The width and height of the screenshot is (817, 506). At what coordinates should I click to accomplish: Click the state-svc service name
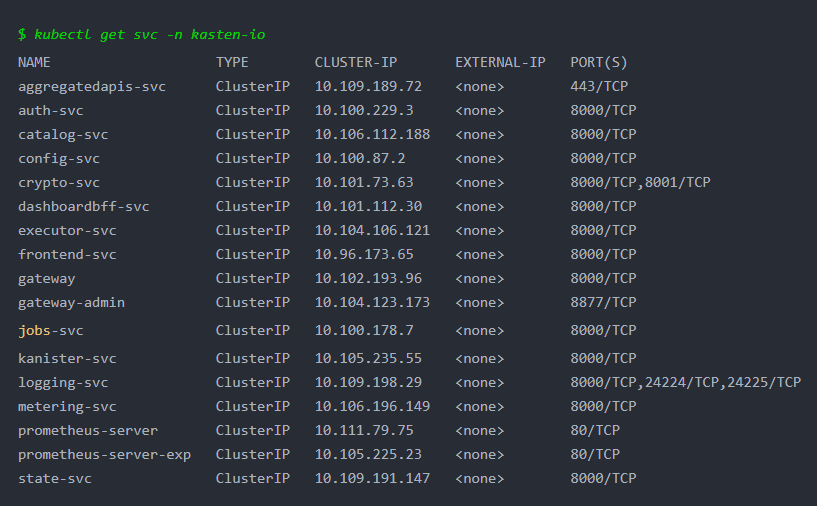(55, 478)
